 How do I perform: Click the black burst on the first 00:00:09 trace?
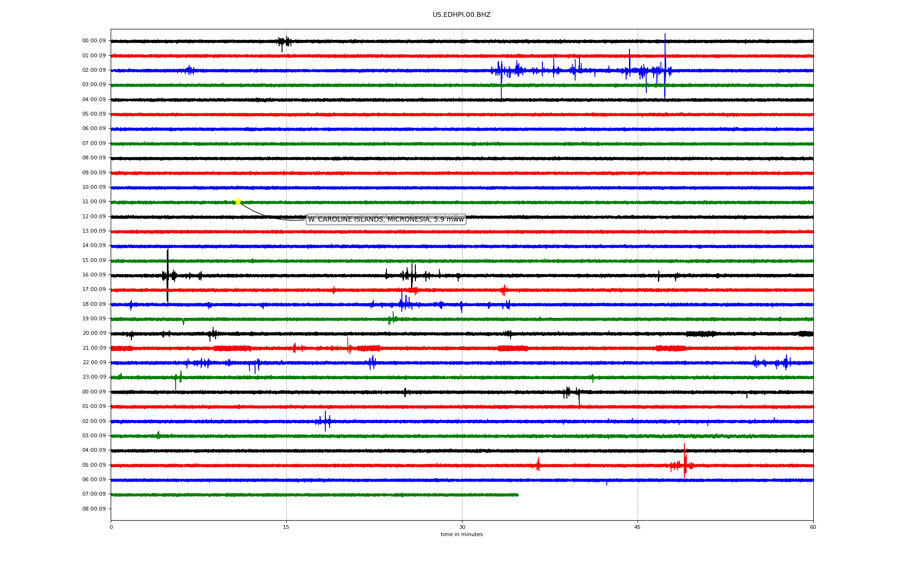coord(284,41)
